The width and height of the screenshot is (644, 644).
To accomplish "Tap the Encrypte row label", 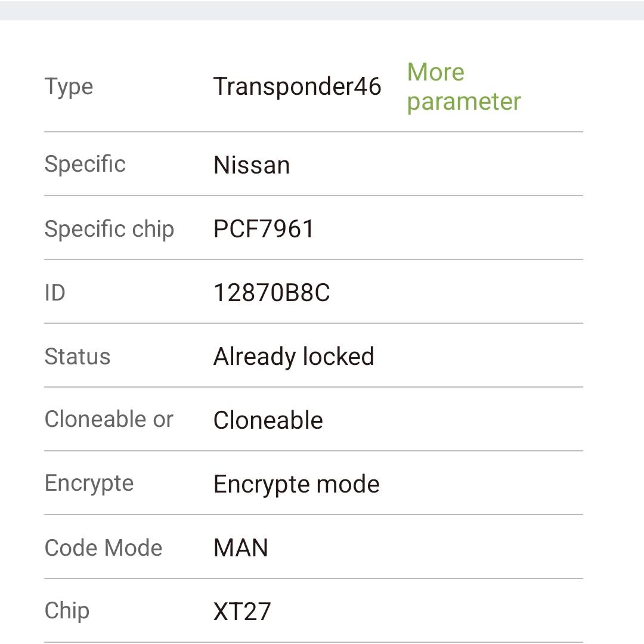I will point(89,484).
